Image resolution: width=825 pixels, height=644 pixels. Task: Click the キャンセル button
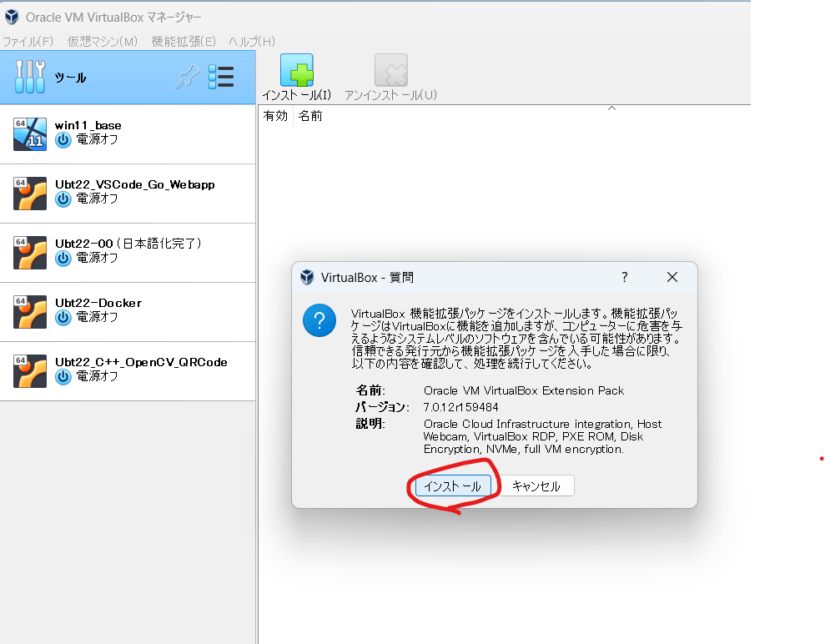(536, 486)
